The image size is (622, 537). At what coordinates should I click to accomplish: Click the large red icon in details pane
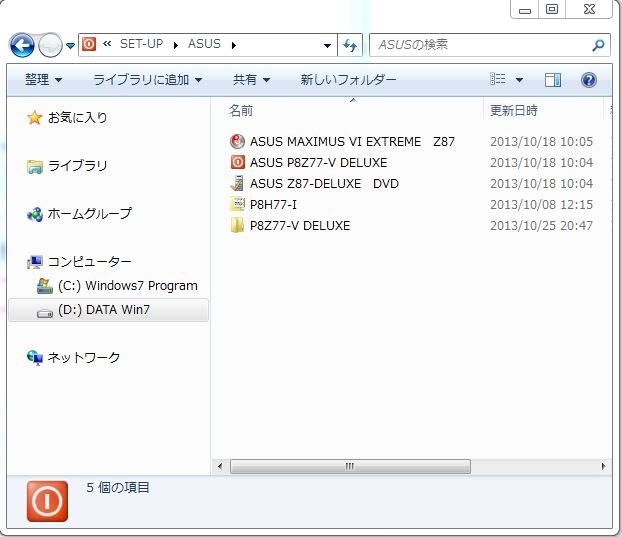point(47,501)
